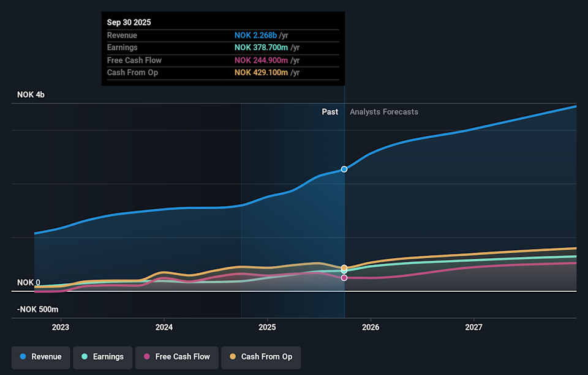
Task: Click the orange Cash From Op data point marker
Action: coord(344,268)
